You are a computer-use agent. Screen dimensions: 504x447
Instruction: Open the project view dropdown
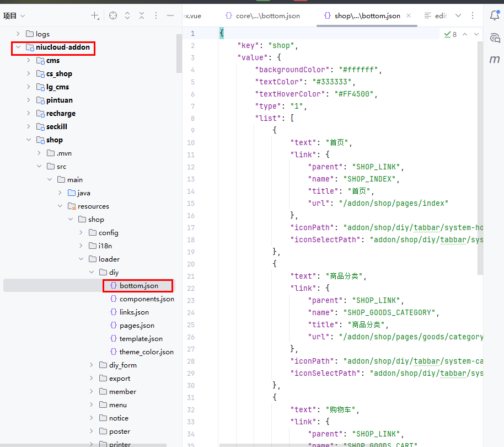click(x=14, y=16)
